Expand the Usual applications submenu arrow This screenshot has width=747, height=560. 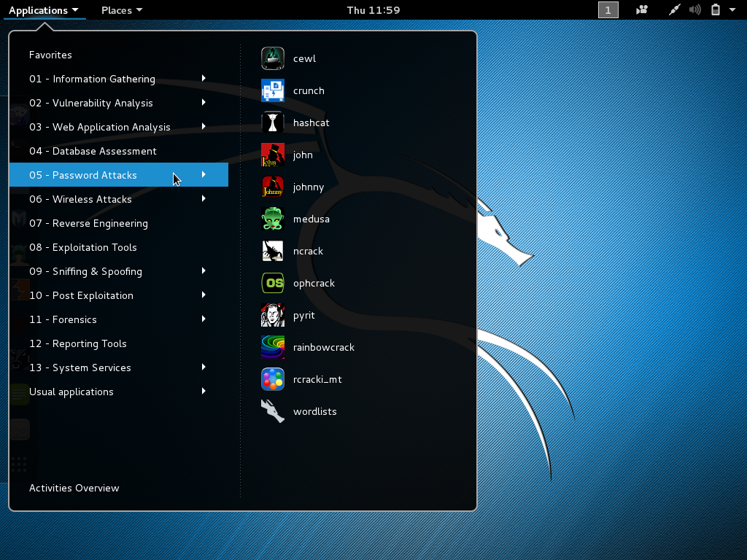click(x=204, y=391)
